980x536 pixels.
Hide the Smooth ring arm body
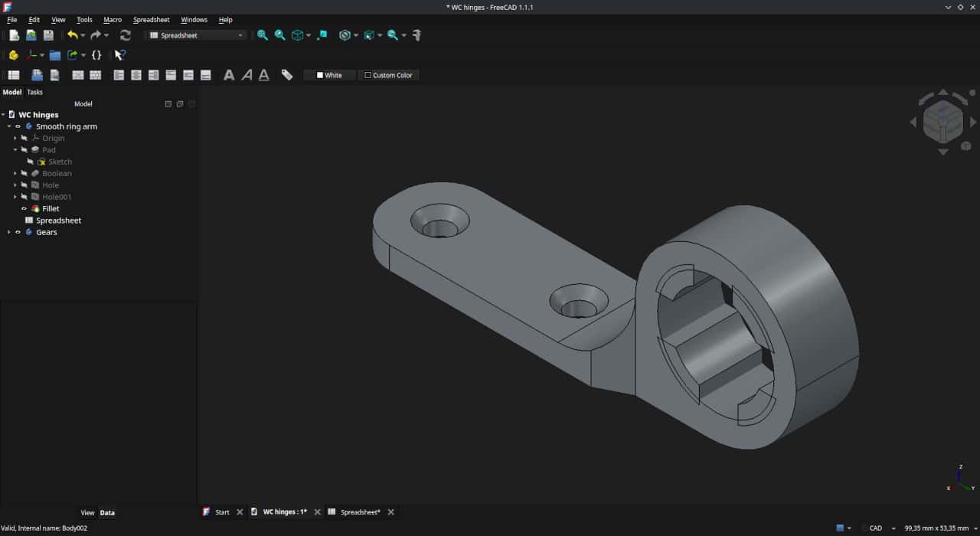(x=18, y=126)
